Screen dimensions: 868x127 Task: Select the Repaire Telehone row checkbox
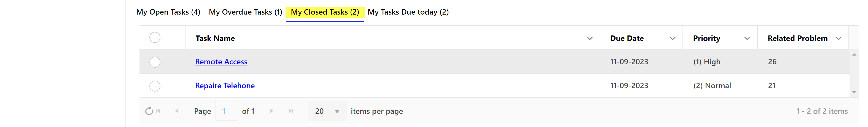coord(155,86)
